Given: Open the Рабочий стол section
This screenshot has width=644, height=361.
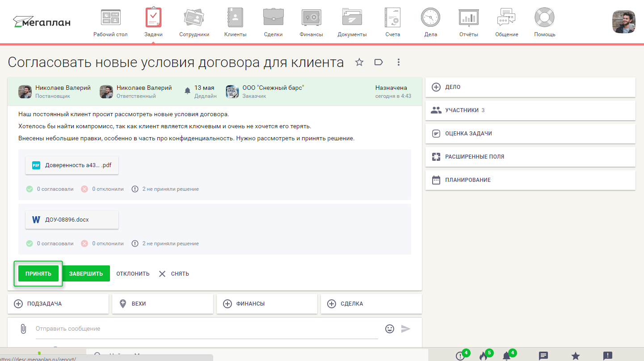Looking at the screenshot, I should (110, 22).
